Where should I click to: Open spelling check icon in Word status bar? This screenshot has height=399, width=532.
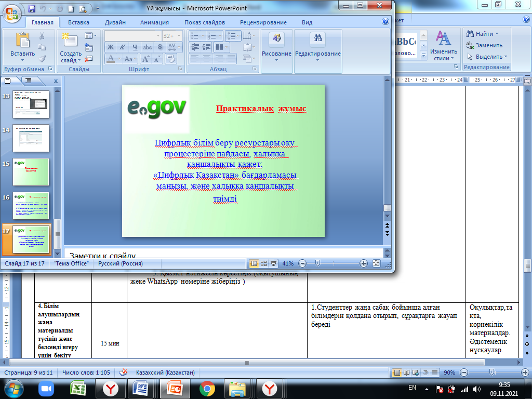pyautogui.click(x=123, y=372)
